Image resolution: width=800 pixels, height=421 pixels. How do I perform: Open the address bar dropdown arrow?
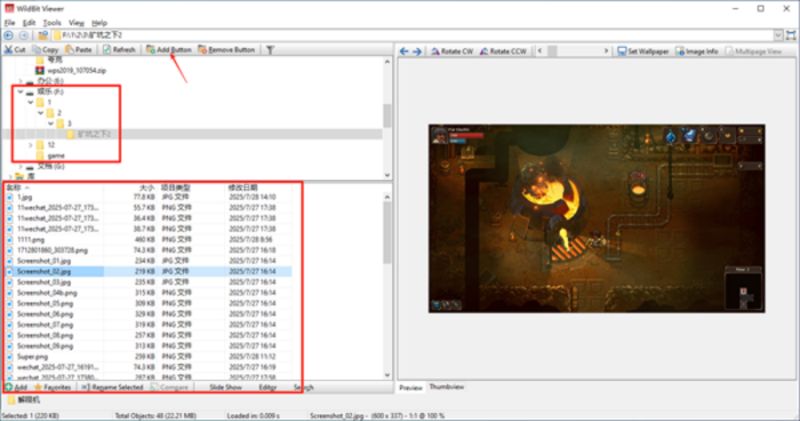pyautogui.click(x=778, y=35)
